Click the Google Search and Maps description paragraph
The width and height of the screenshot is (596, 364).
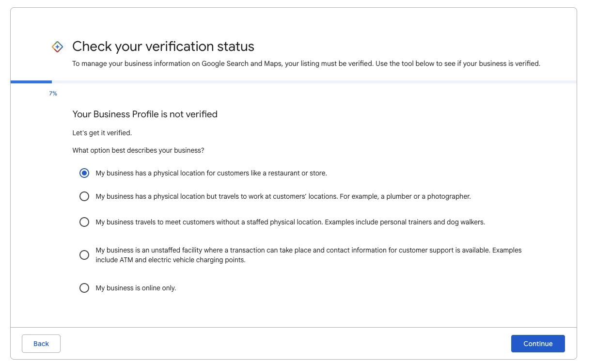(x=306, y=63)
